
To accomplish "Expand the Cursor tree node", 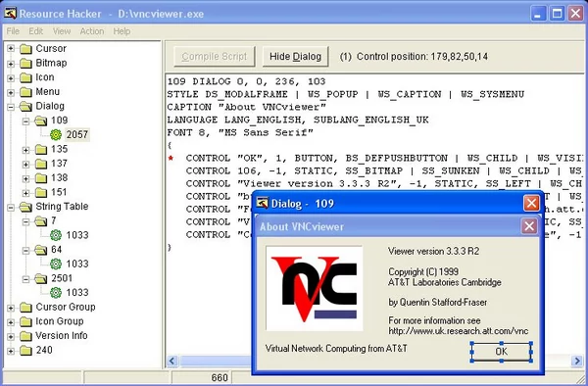I will 11,49.
